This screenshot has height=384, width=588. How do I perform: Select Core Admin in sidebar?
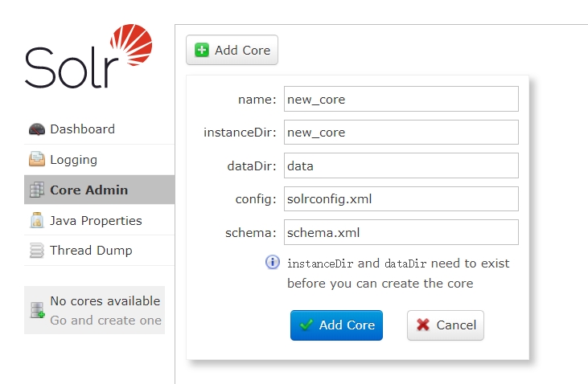point(100,190)
